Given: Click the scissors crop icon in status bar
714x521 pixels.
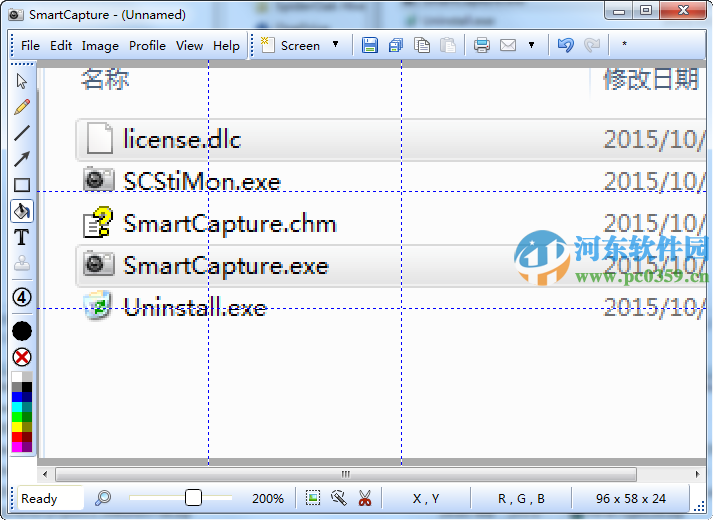Looking at the screenshot, I should [365, 498].
